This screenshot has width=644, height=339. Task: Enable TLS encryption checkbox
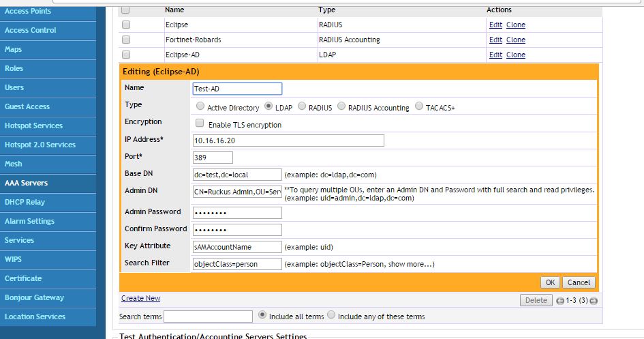200,123
